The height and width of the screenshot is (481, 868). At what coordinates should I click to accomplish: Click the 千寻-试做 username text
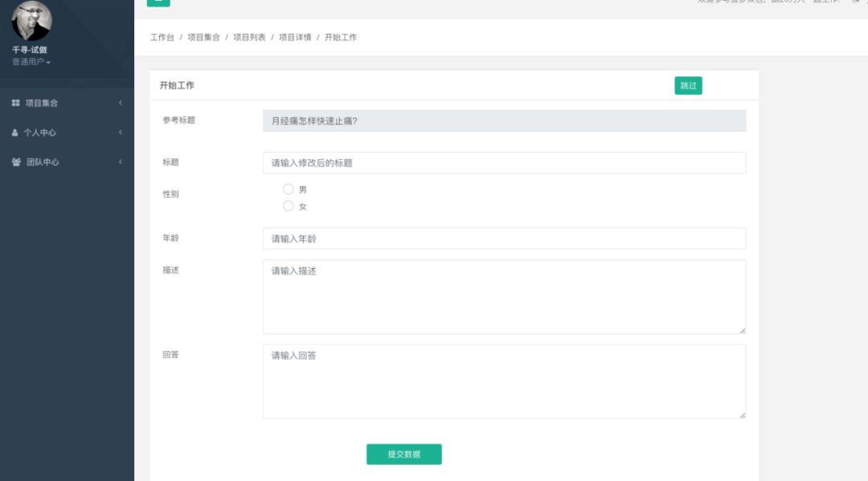pos(30,50)
